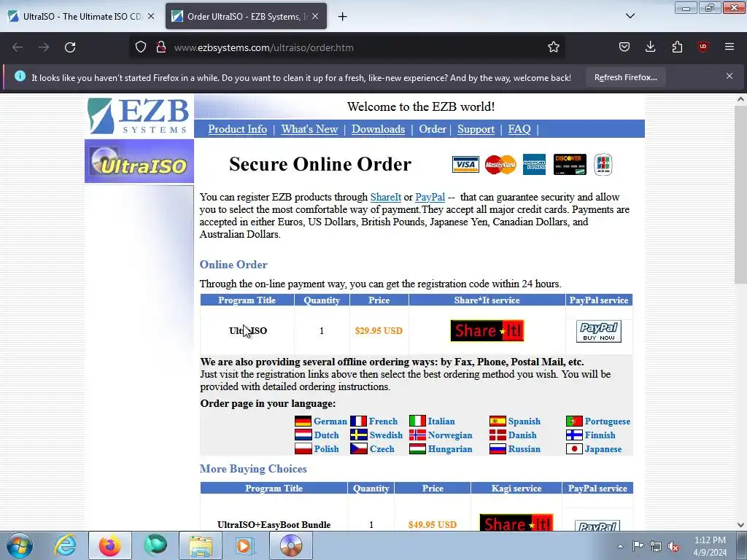The width and height of the screenshot is (747, 560).
Task: Click the uBlock Origin extension icon
Action: tap(703, 47)
